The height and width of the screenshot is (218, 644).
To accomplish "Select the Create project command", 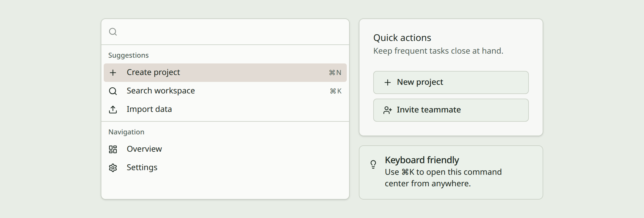I will pos(225,73).
